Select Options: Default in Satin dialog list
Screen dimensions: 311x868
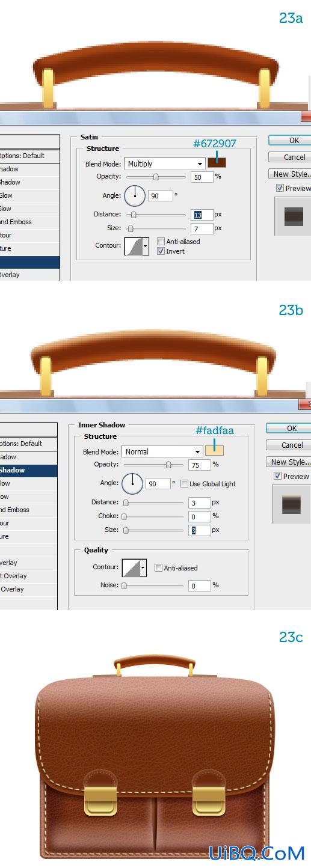tap(29, 156)
